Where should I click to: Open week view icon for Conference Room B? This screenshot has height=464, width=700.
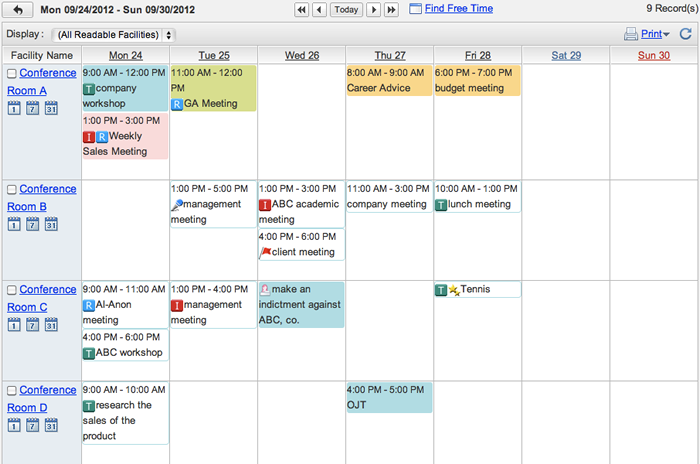pyautogui.click(x=32, y=224)
